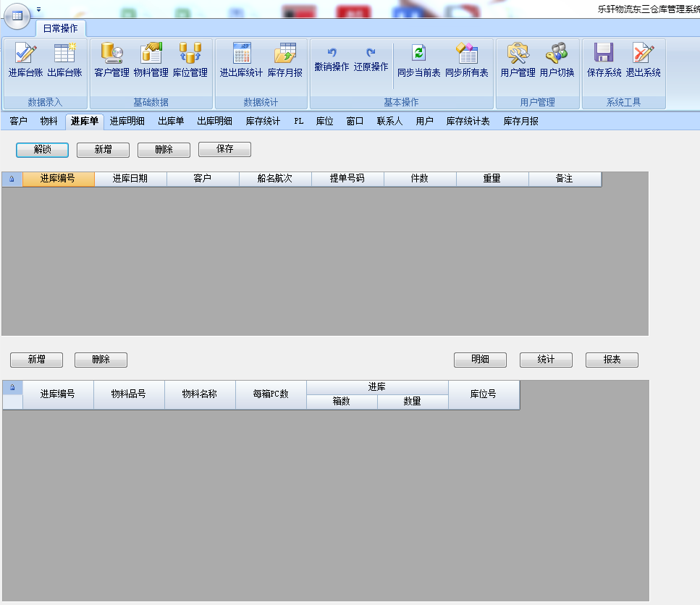This screenshot has height=605, width=700.
Task: Click the 保存 button
Action: tap(224, 149)
